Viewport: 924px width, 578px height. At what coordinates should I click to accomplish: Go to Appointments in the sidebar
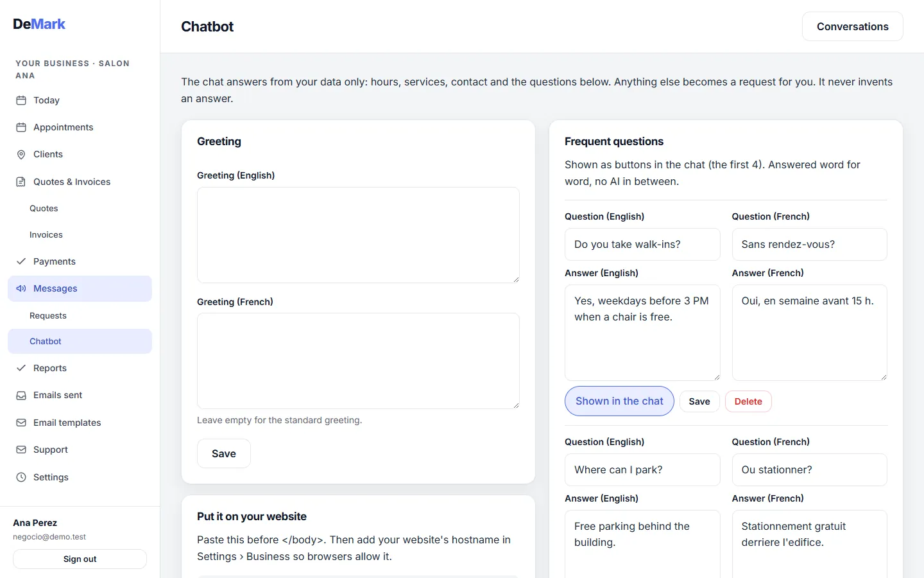click(x=80, y=127)
